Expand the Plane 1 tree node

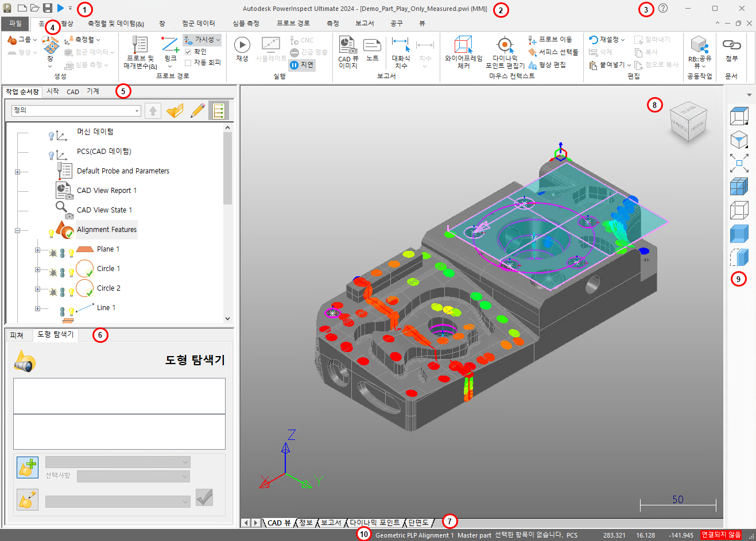coord(37,250)
